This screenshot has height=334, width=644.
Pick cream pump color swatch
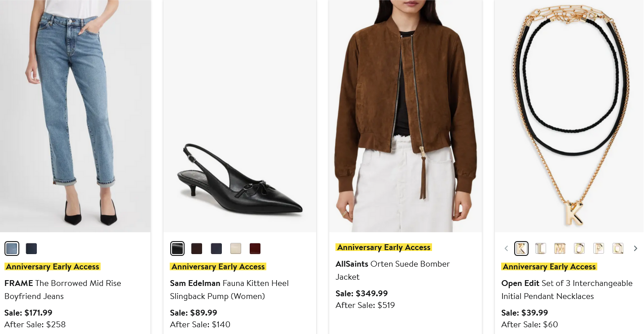coord(236,248)
